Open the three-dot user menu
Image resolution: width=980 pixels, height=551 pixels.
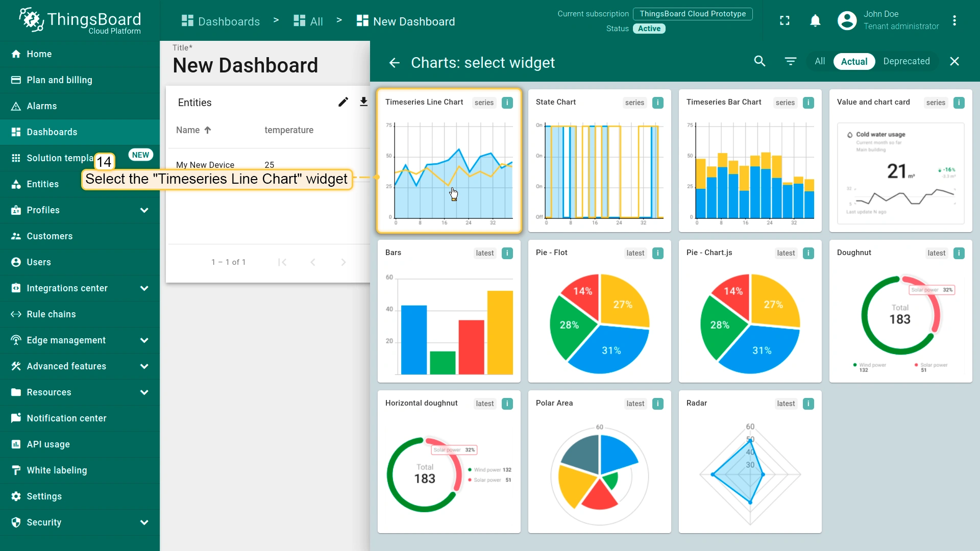(954, 21)
